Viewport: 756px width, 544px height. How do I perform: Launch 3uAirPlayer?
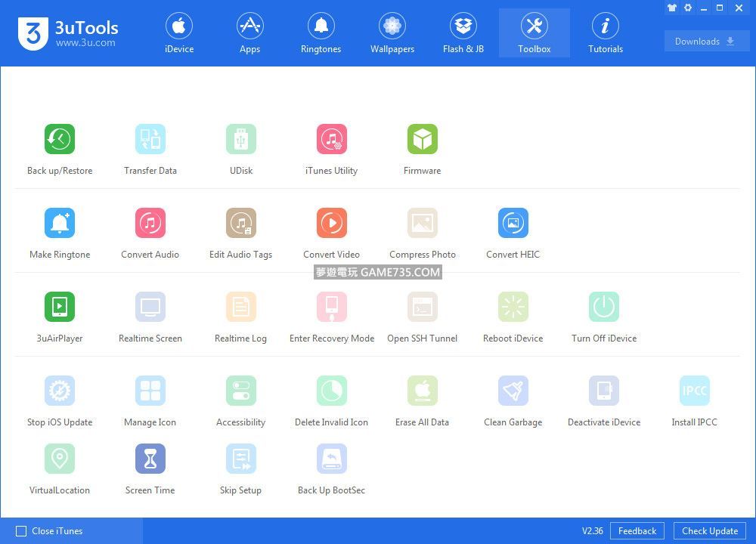pos(60,308)
